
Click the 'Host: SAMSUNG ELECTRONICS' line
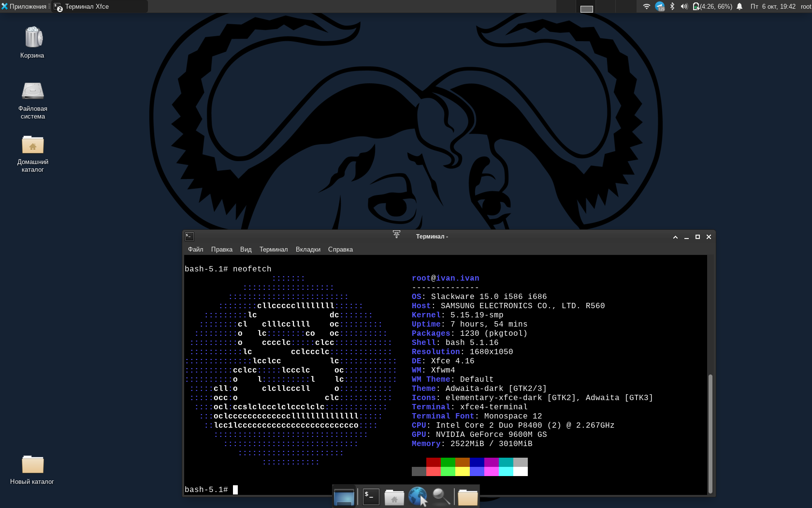coord(508,306)
